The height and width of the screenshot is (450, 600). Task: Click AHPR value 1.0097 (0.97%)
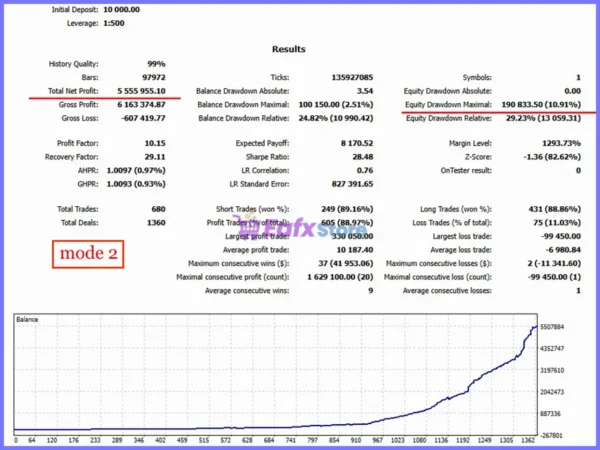136,171
